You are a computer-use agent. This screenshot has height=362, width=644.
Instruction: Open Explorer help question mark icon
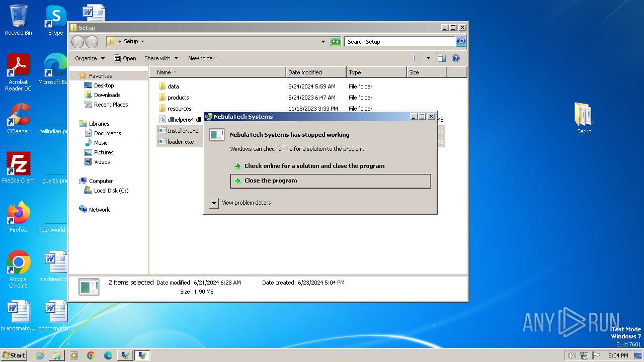pos(456,58)
